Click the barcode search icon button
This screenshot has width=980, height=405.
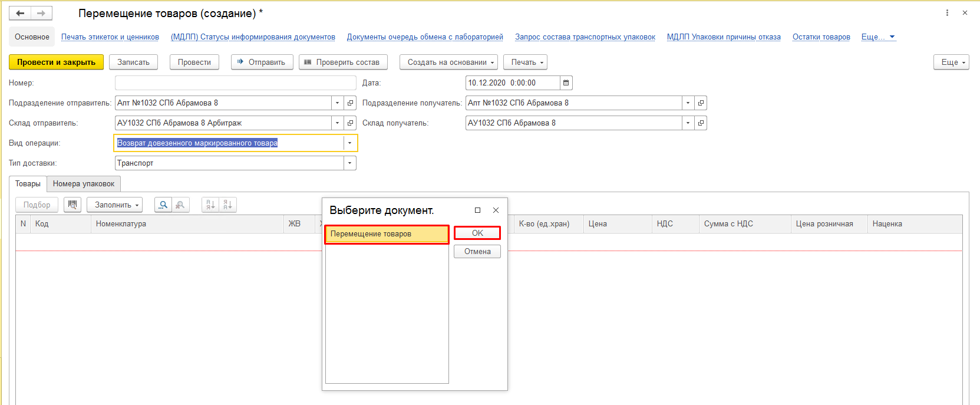[x=72, y=205]
